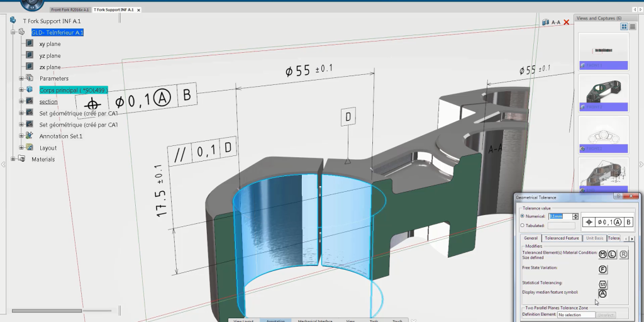
Task: Select the Corps principal (*SOL499) item
Action: [x=74, y=90]
